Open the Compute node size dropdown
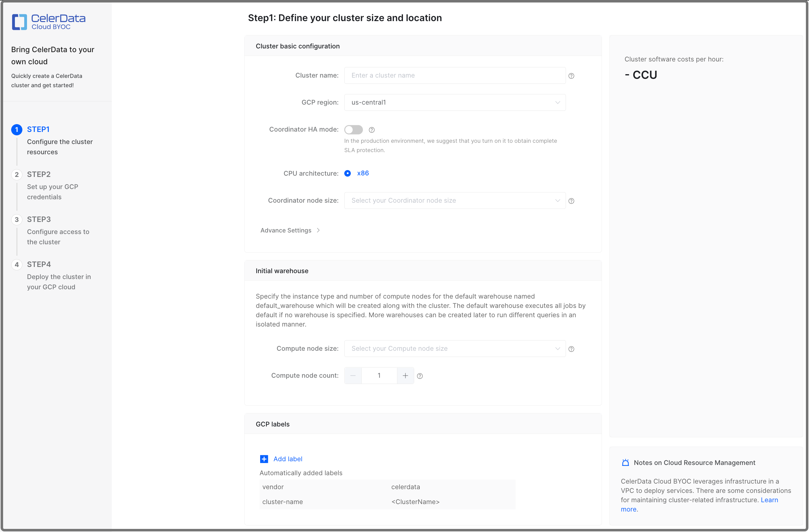The height and width of the screenshot is (532, 809). click(454, 349)
